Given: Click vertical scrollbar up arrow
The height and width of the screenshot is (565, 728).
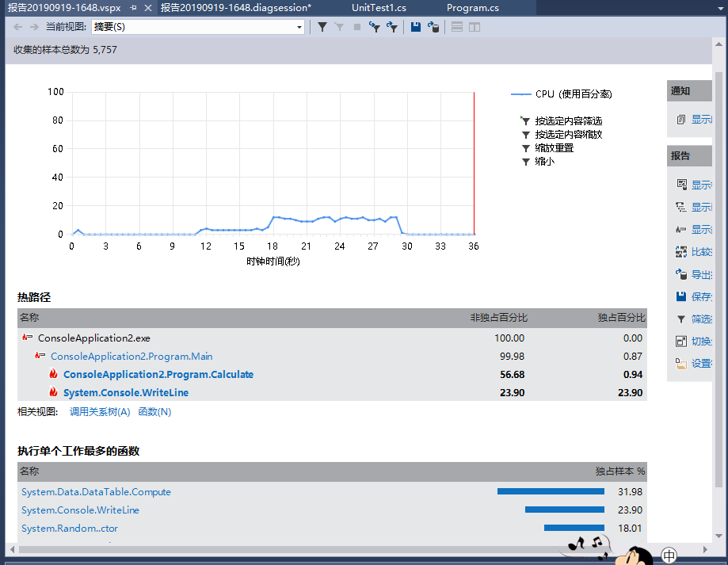Looking at the screenshot, I should coord(719,44).
